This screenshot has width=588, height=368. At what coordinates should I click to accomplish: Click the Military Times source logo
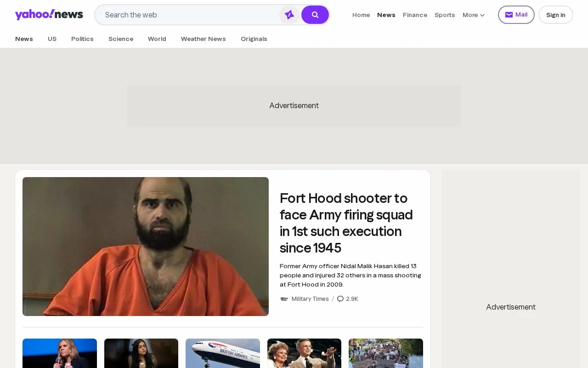click(284, 299)
